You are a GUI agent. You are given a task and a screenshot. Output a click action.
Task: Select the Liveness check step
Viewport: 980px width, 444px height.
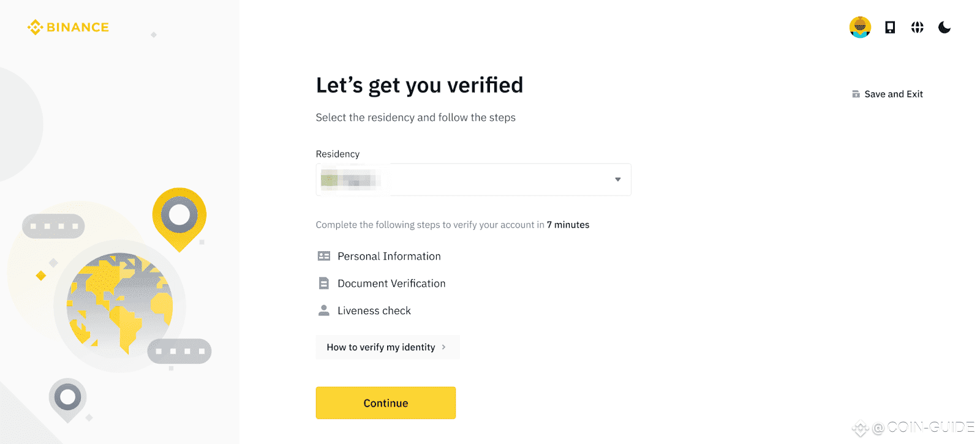click(374, 310)
